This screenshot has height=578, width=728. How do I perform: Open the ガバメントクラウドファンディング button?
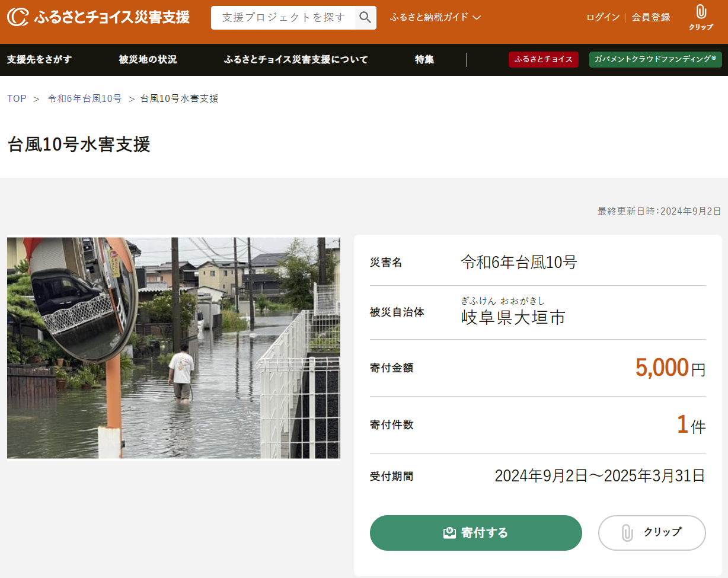(x=655, y=59)
